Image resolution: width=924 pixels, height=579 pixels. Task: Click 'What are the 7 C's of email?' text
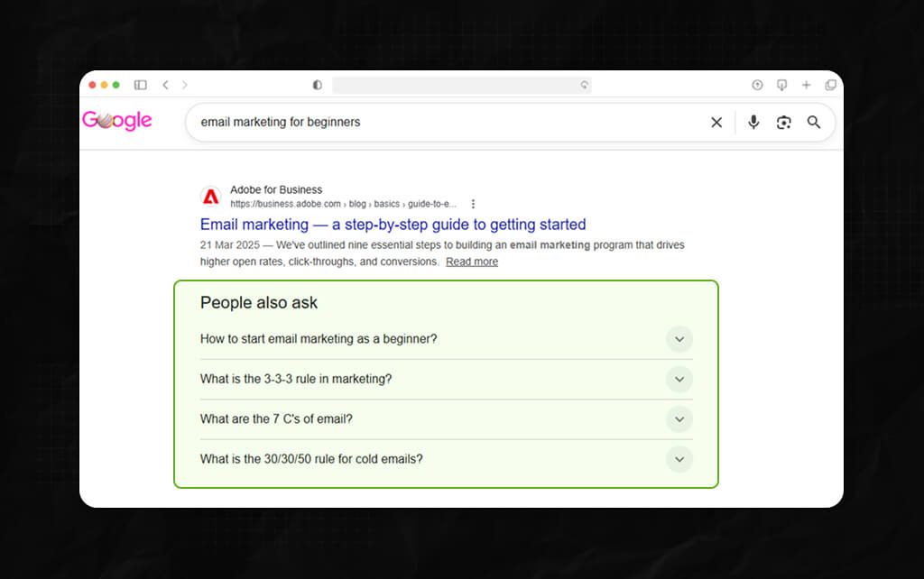click(276, 418)
